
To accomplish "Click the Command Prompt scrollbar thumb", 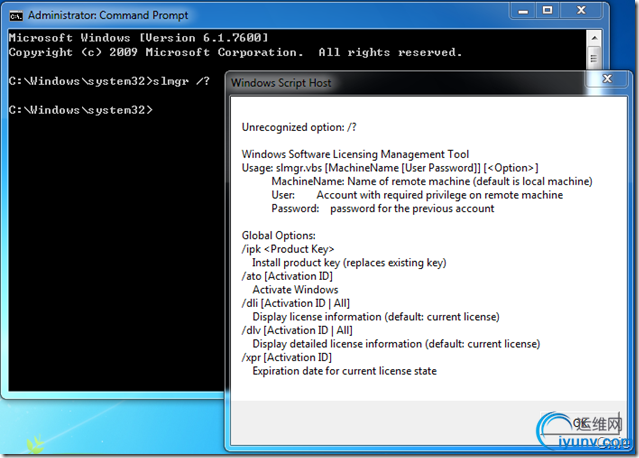I will coord(594,58).
